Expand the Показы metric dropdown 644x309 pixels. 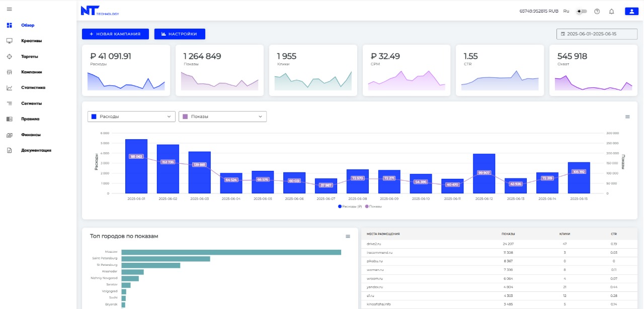click(x=222, y=117)
